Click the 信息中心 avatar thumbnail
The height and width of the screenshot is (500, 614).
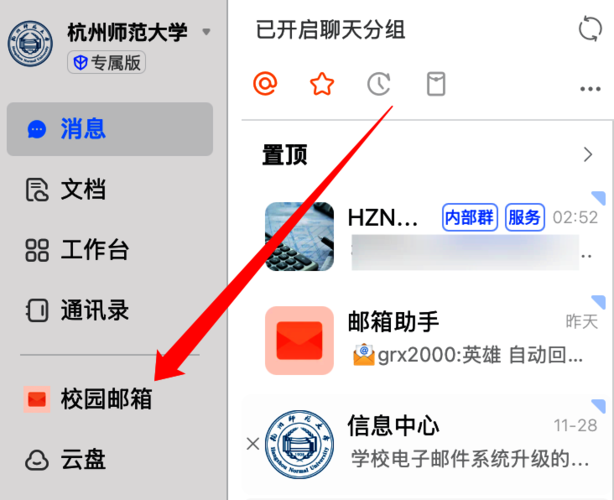pos(300,444)
